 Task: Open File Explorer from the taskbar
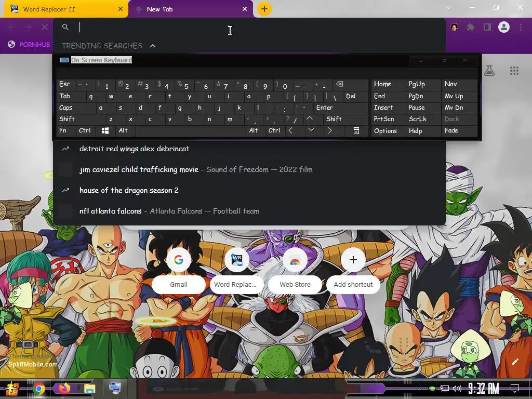tap(89, 389)
